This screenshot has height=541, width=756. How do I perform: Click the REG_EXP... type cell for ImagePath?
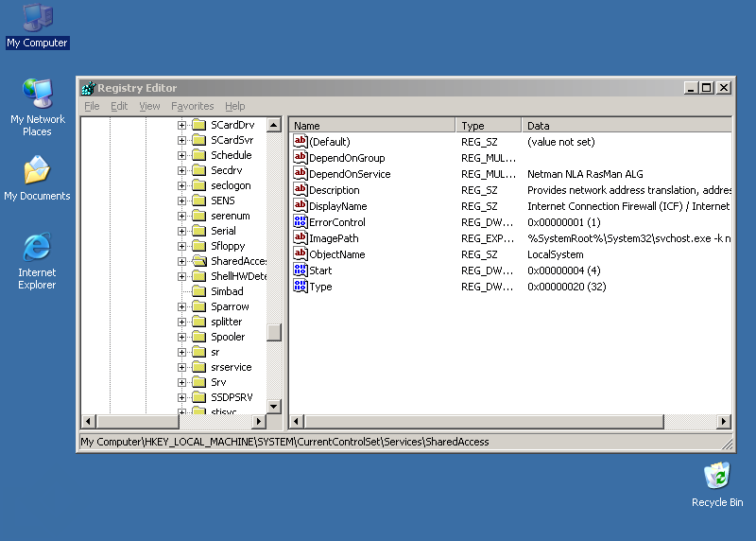[x=488, y=238]
